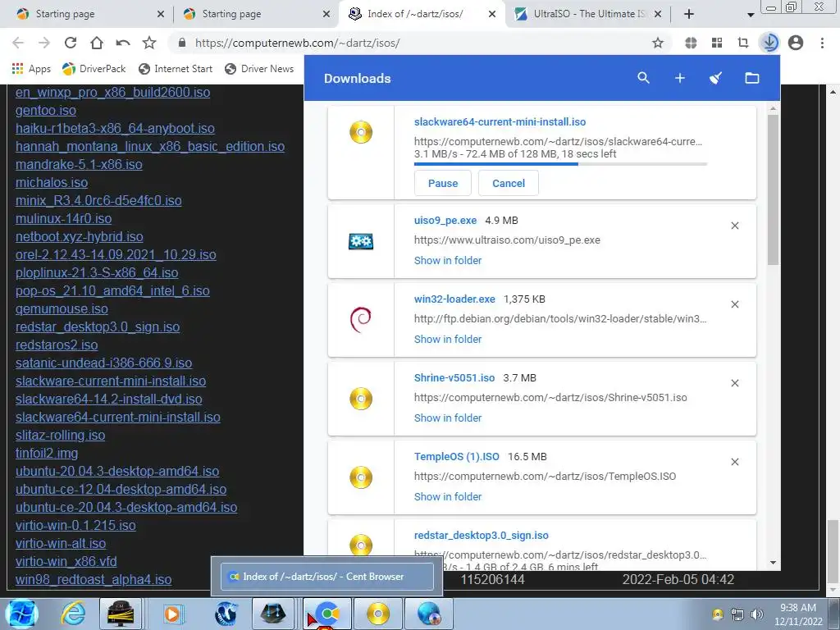Go to home page via house icon
The width and height of the screenshot is (840, 630).
tap(97, 43)
